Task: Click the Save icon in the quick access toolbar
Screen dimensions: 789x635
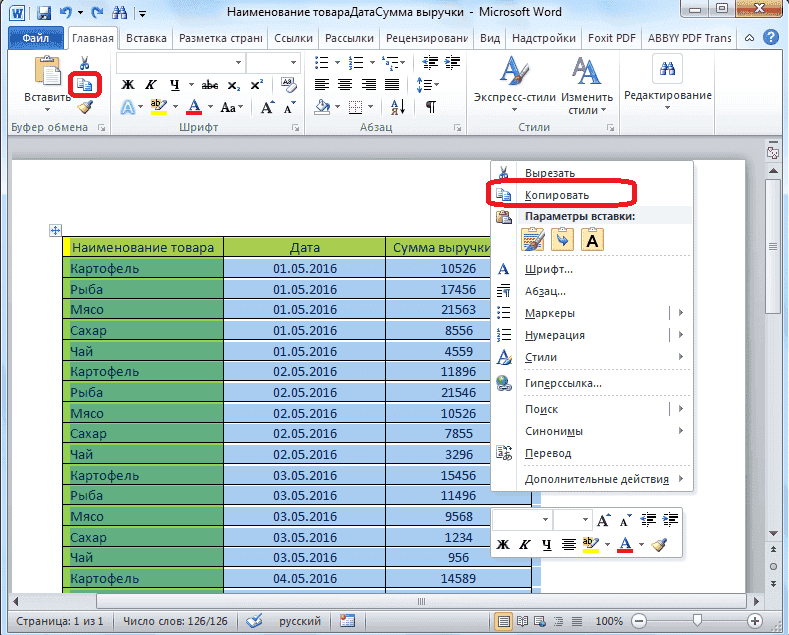Action: coord(43,13)
